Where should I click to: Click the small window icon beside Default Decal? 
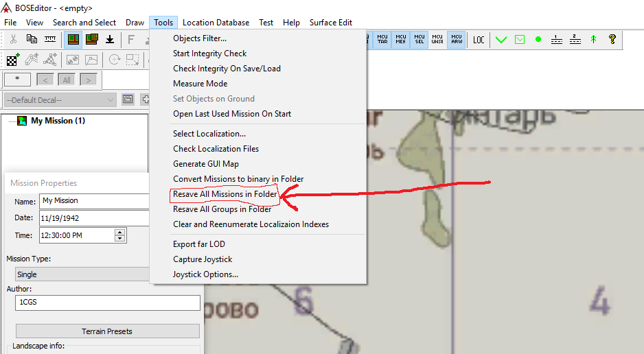[128, 99]
